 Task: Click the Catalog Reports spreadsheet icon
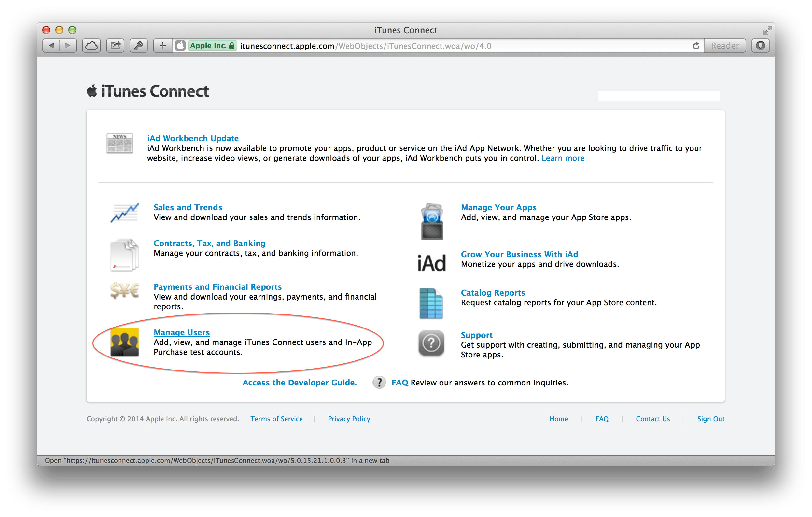431,303
